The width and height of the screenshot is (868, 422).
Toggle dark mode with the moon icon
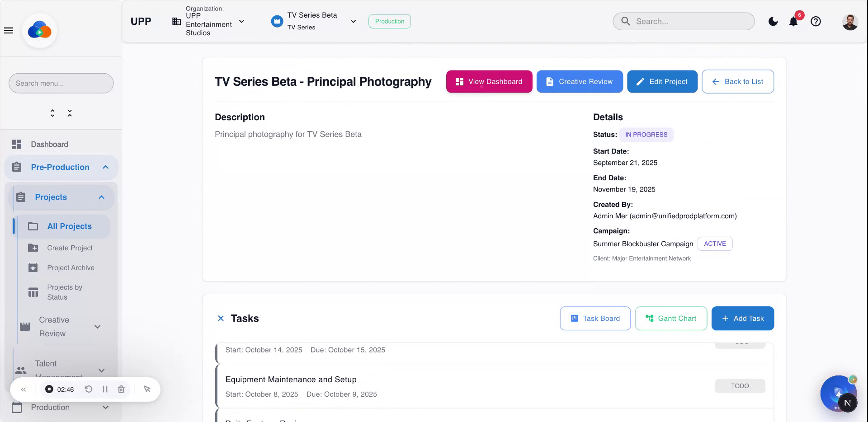(773, 21)
